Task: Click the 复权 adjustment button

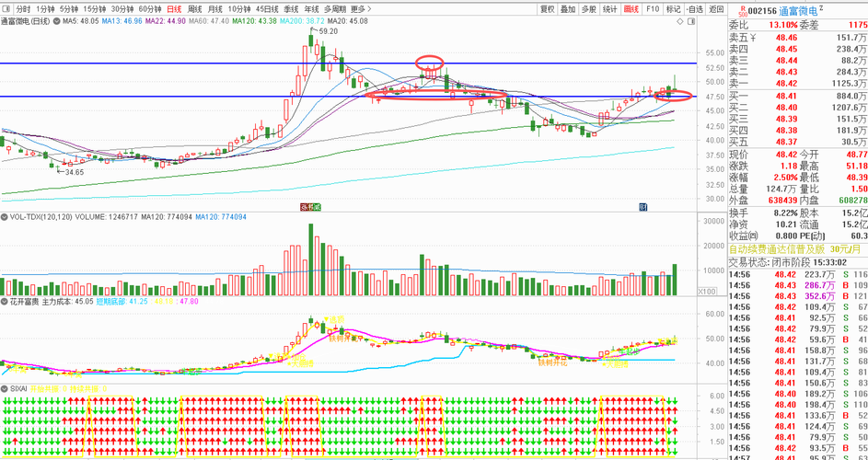Action: [x=548, y=9]
